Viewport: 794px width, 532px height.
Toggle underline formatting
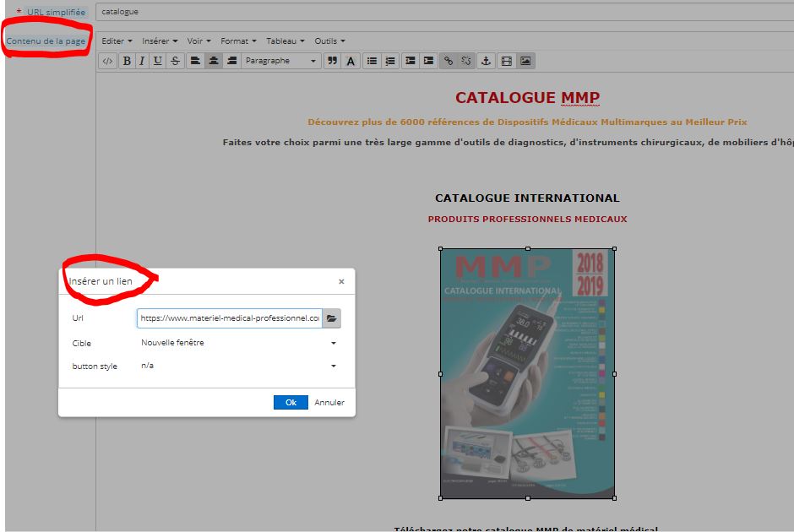point(157,62)
